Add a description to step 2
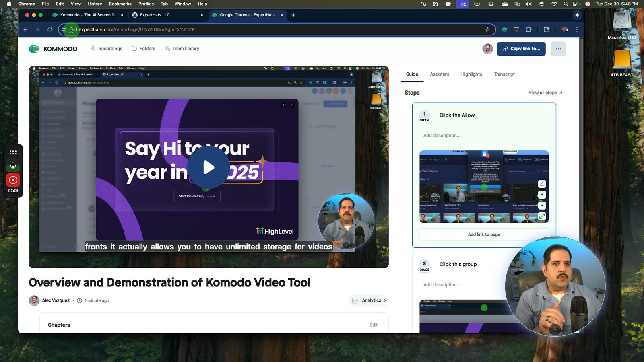Viewport: 644px width, 362px height. pos(442,285)
